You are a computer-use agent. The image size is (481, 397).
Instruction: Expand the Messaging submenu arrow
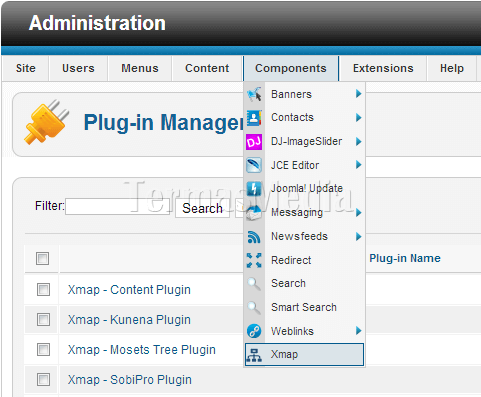click(358, 212)
